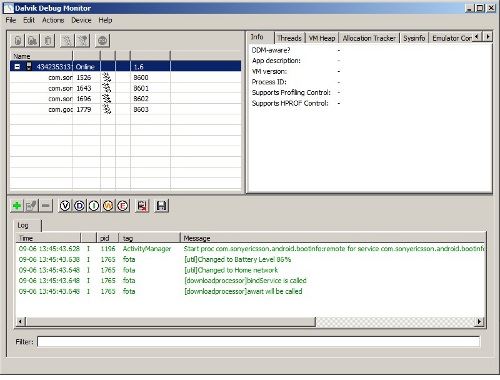Viewport: 500px width, 380px height.
Task: Select the process row with pid 1696
Action: 126,99
